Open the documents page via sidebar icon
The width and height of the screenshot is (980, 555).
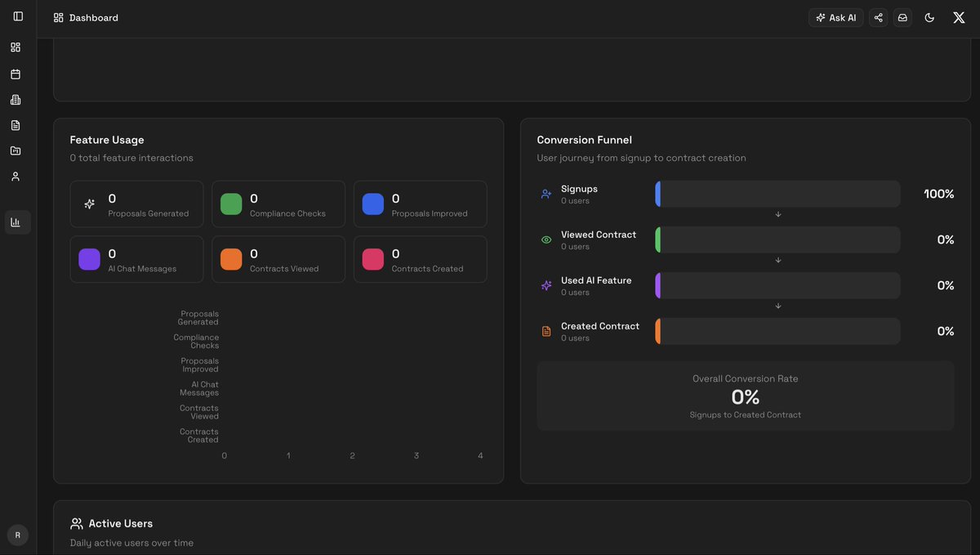coord(15,124)
